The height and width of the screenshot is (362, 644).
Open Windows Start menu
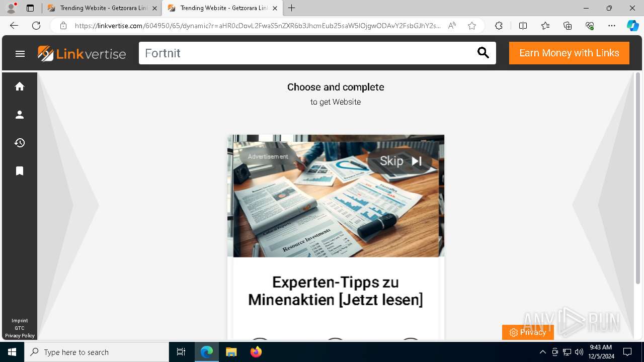pyautogui.click(x=12, y=352)
